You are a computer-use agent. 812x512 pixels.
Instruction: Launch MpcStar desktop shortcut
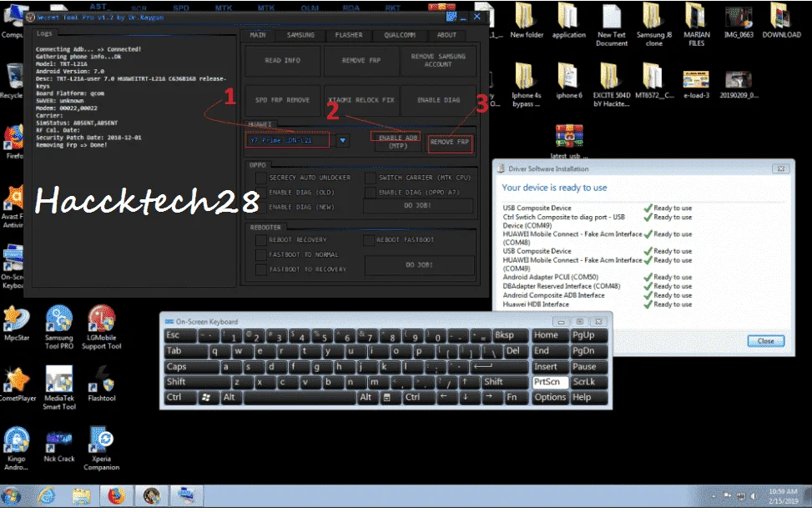17,324
